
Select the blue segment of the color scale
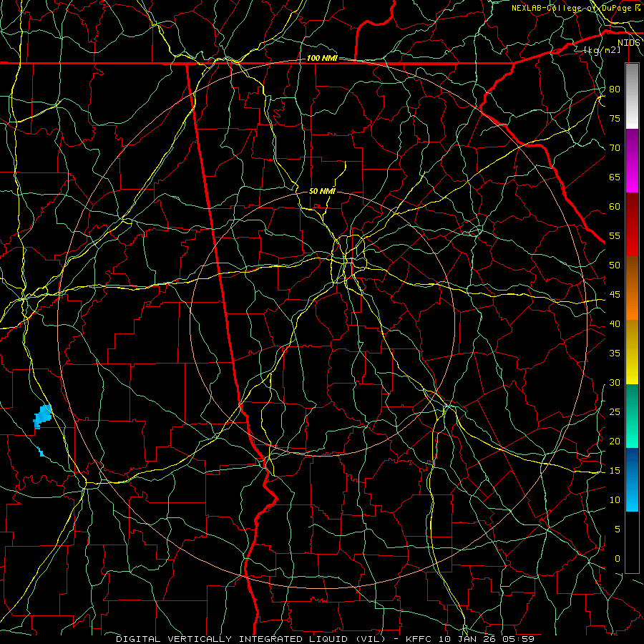(632, 479)
